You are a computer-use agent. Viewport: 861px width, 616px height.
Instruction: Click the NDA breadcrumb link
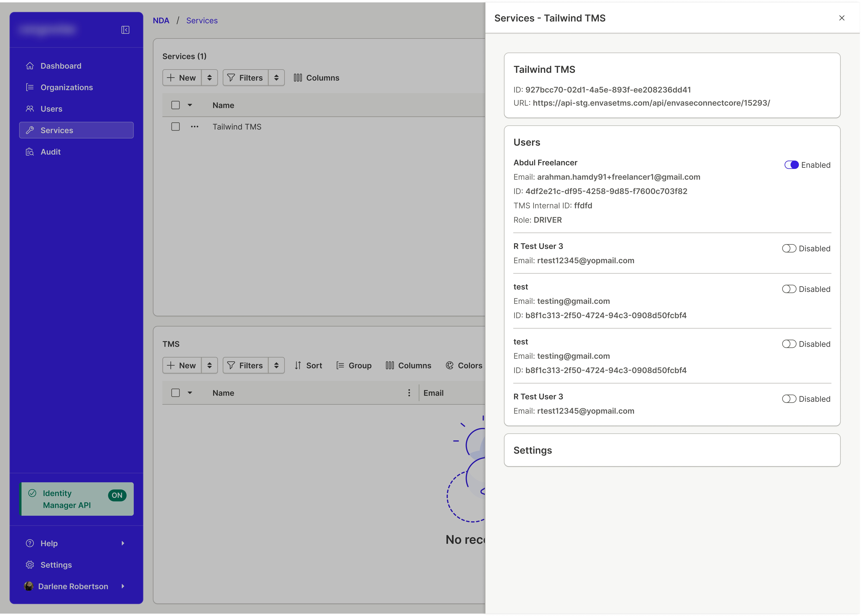[x=161, y=20]
